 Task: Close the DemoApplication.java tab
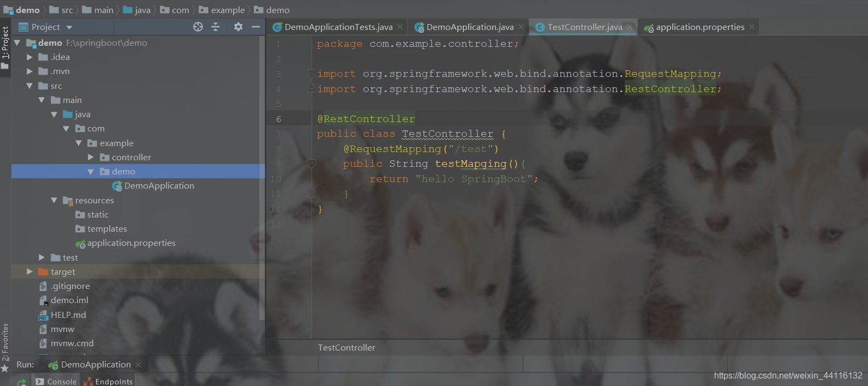522,27
